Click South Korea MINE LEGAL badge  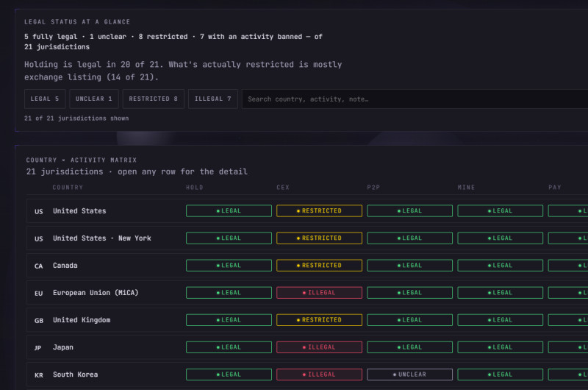[x=500, y=375]
